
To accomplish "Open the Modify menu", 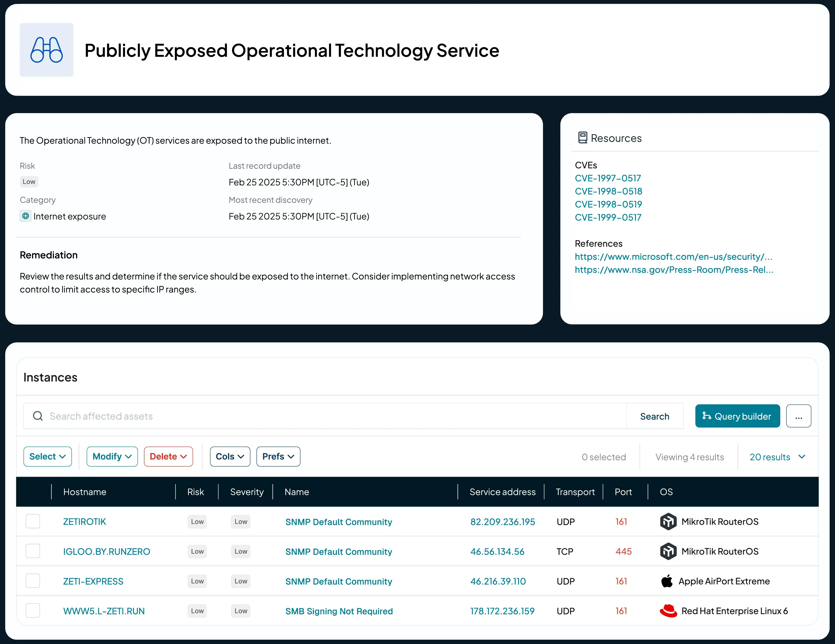I will [112, 457].
